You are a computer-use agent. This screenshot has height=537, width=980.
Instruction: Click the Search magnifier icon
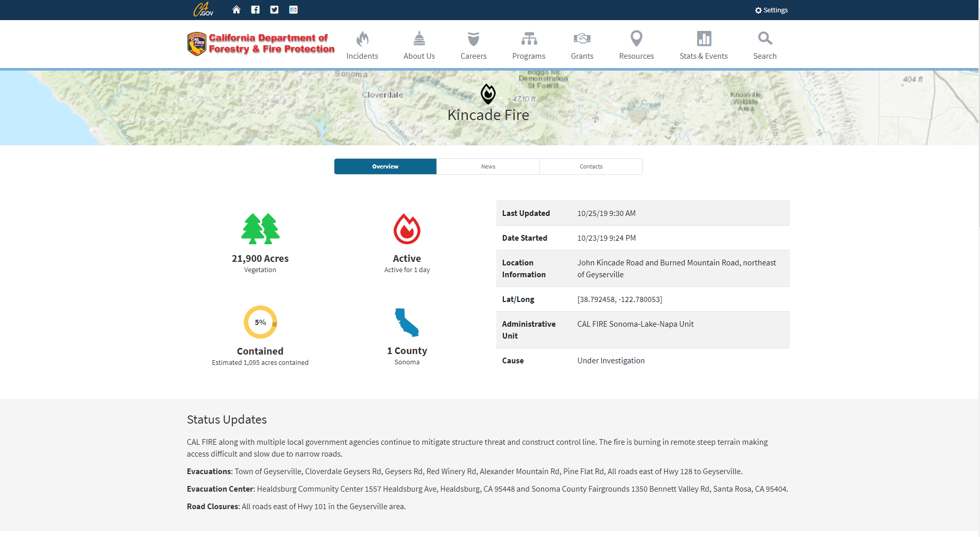point(765,39)
